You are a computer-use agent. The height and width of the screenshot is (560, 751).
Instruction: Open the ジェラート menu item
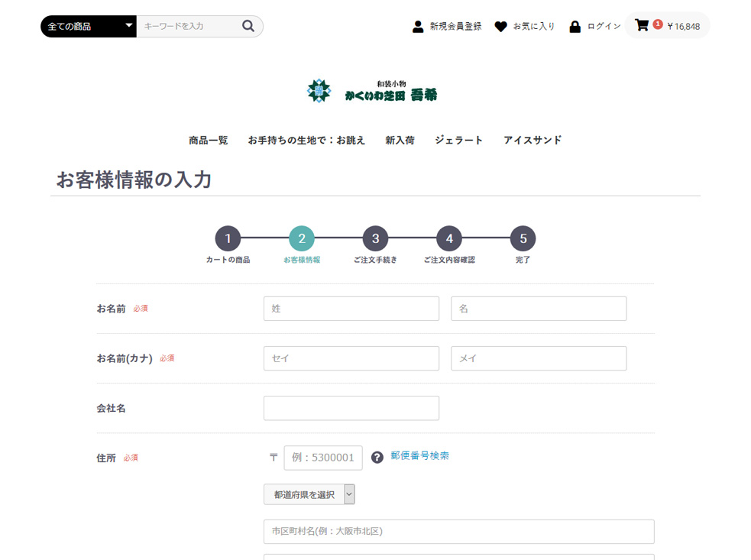(x=458, y=141)
